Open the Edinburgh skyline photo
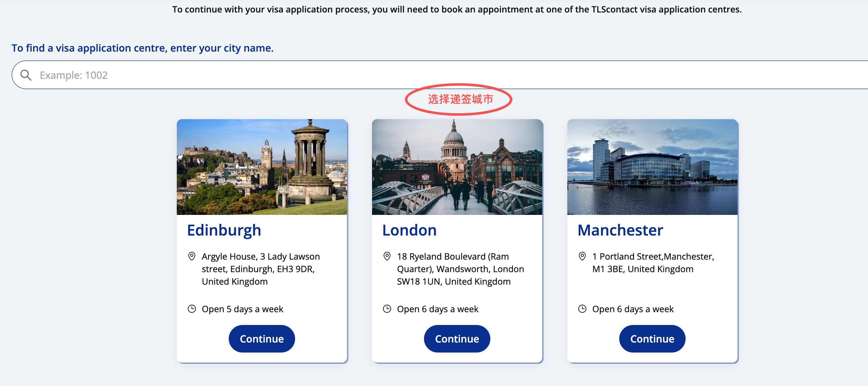The image size is (868, 386). pyautogui.click(x=262, y=167)
